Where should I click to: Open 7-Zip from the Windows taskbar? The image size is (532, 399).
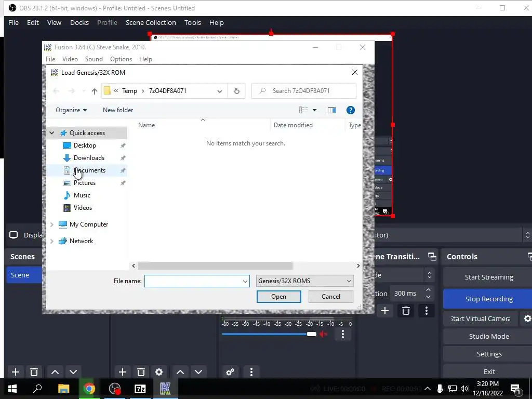tap(140, 389)
